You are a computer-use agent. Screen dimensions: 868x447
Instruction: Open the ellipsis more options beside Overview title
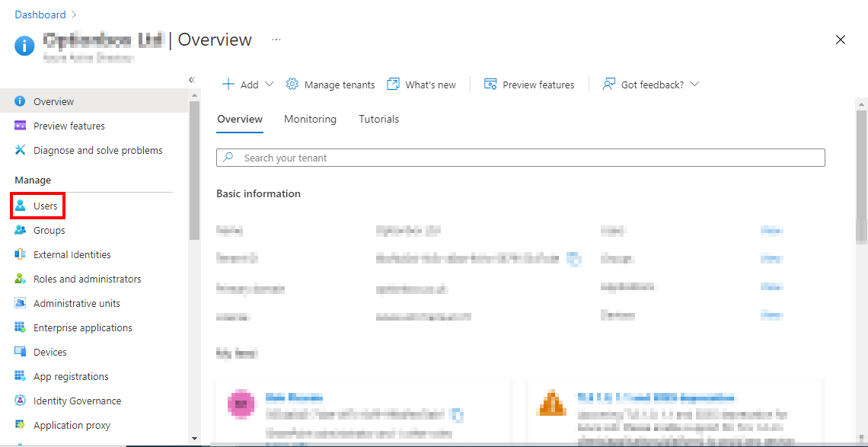[276, 40]
